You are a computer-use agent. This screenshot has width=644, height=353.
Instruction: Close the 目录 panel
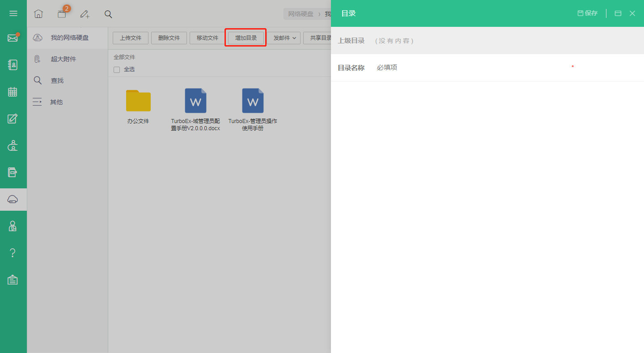[632, 13]
